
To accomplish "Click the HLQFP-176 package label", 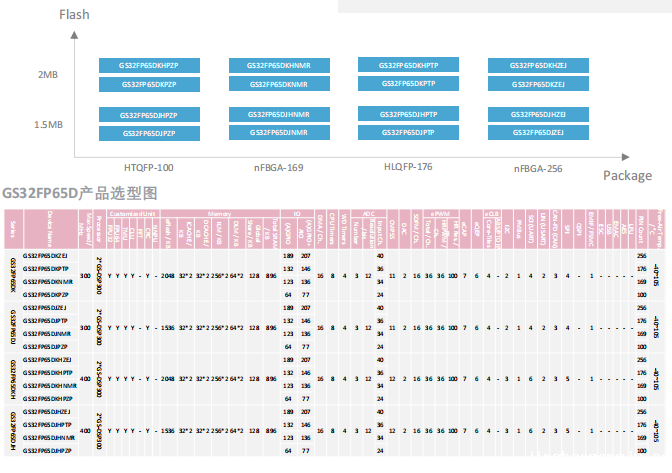I will [408, 167].
